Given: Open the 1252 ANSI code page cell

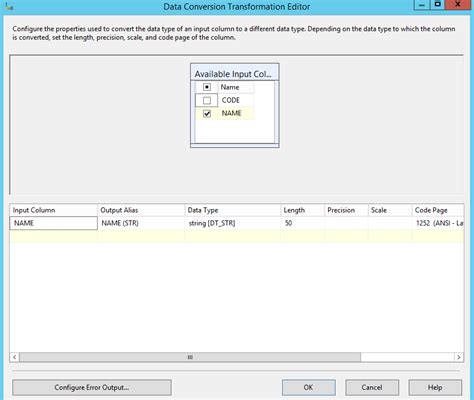Looking at the screenshot, I should (438, 223).
